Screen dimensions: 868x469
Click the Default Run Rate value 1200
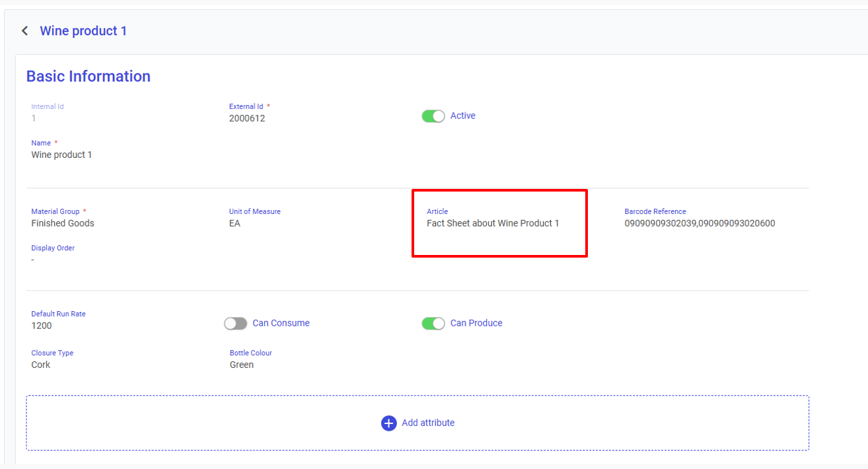point(42,326)
